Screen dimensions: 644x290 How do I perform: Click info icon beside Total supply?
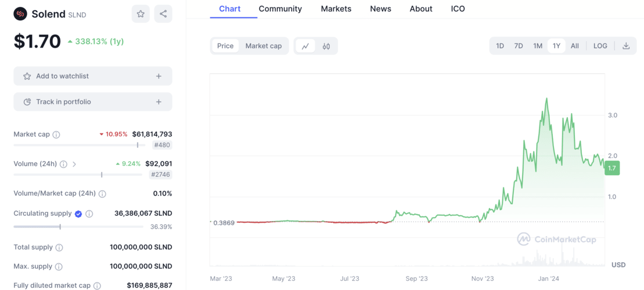[59, 248]
